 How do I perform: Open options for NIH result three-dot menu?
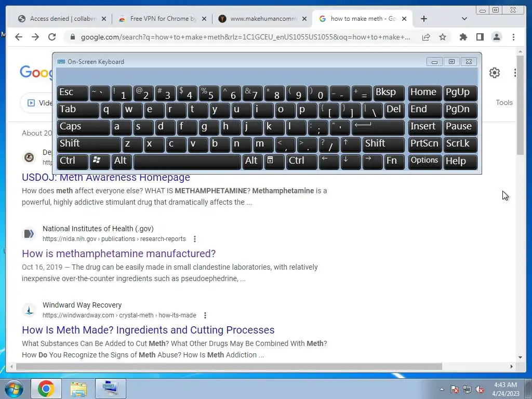point(195,239)
